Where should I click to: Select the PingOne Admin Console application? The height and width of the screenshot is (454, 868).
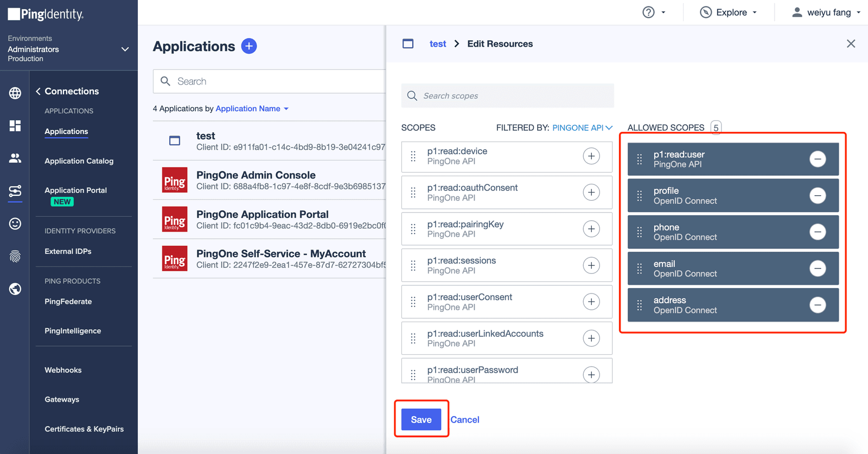(x=270, y=180)
